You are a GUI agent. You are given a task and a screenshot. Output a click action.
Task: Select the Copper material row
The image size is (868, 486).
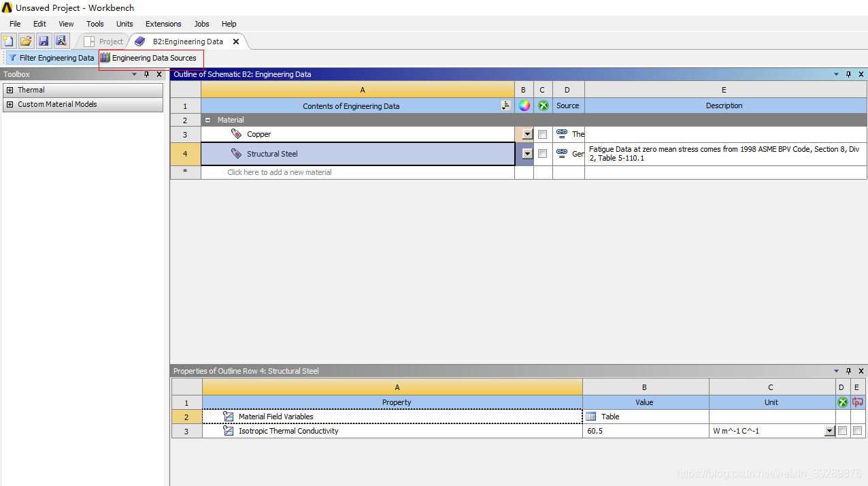[x=358, y=134]
